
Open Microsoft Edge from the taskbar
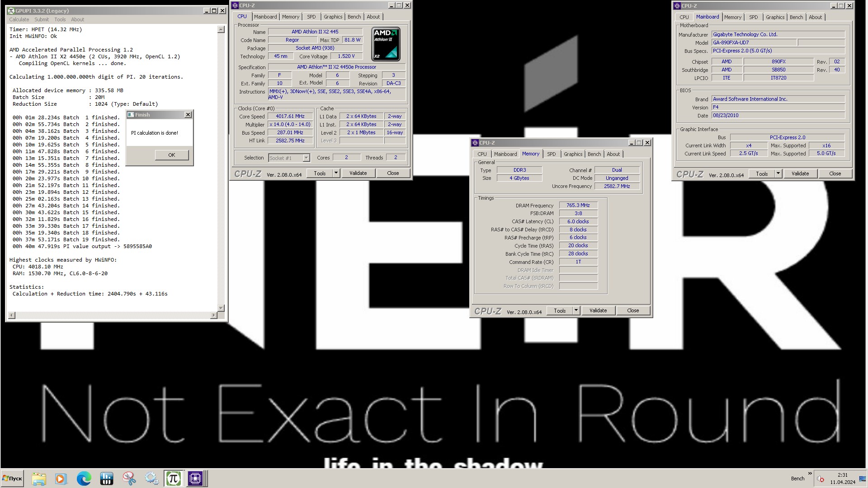tap(84, 479)
